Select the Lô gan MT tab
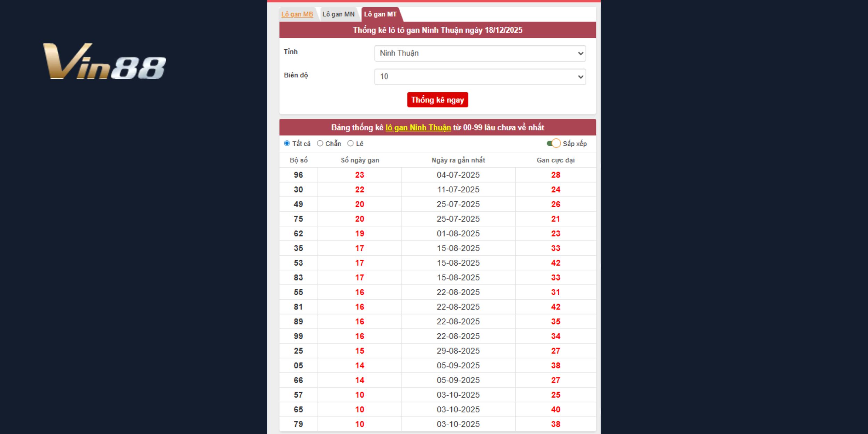 380,14
